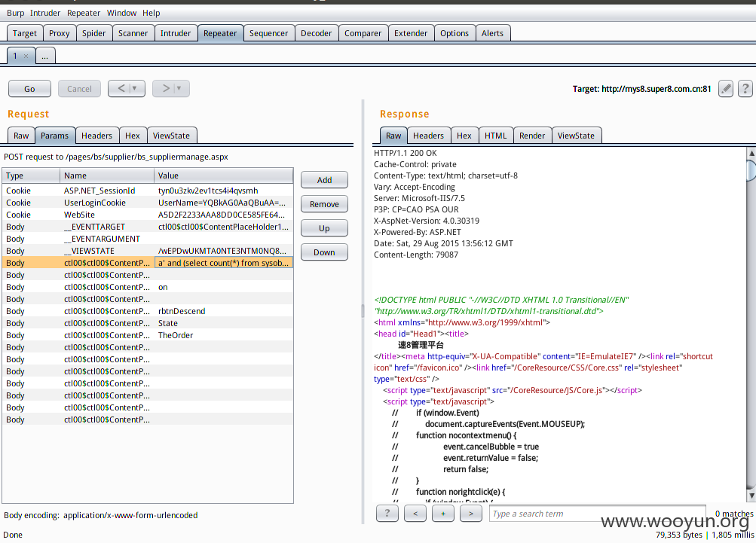The height and width of the screenshot is (543, 756).
Task: Open the back history dropdown arrow
Action: [134, 89]
